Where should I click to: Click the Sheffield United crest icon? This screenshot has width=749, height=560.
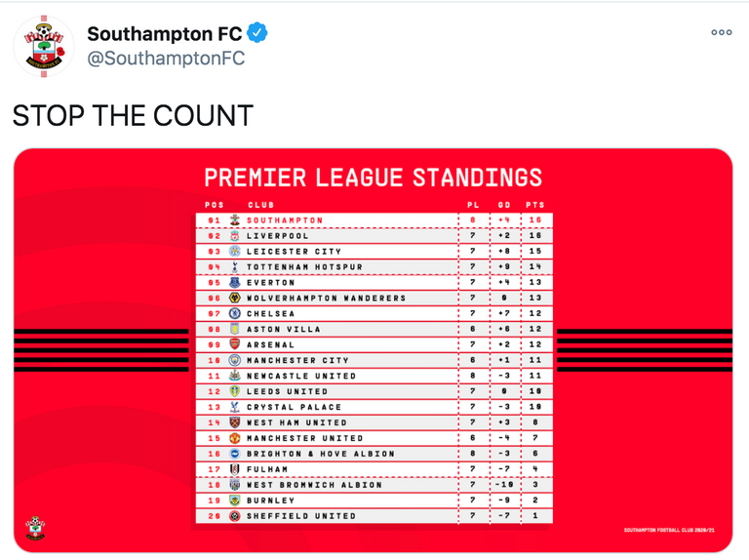tap(234, 516)
